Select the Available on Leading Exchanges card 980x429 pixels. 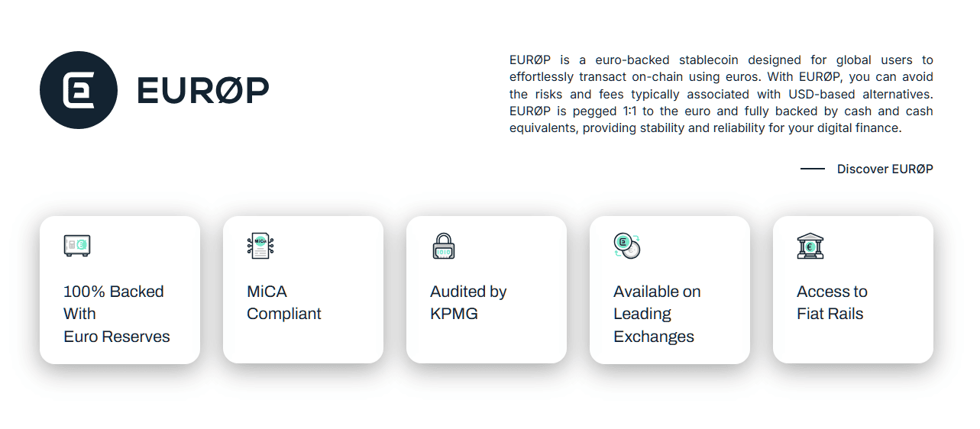670,289
